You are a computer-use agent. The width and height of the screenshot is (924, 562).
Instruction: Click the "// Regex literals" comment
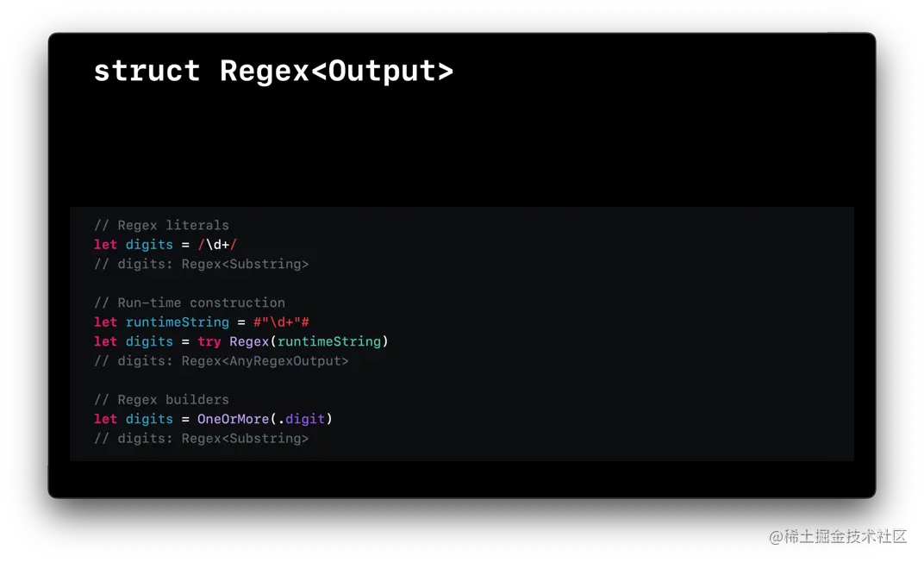coord(161,225)
